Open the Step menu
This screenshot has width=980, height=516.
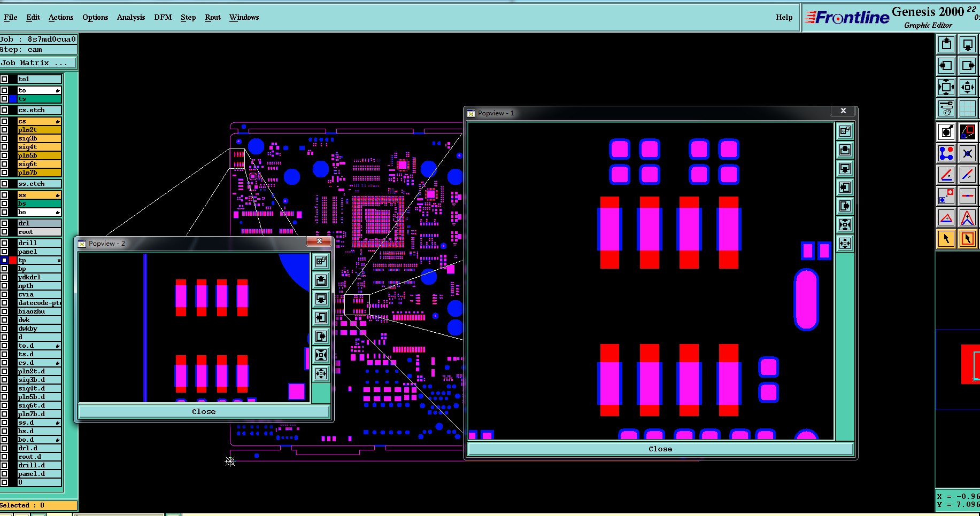188,17
